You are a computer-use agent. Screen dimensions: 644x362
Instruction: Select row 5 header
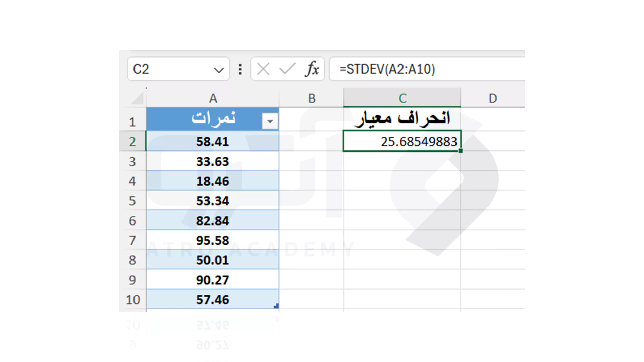(x=132, y=201)
